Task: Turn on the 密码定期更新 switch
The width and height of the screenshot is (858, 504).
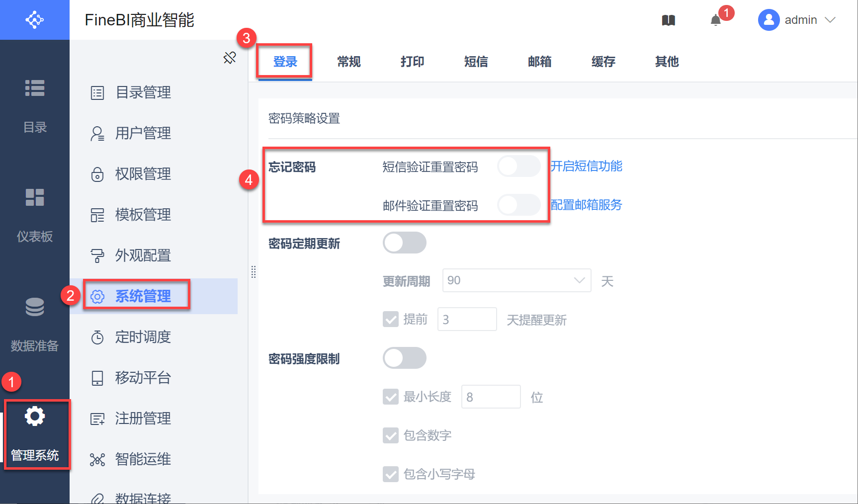Action: point(404,243)
